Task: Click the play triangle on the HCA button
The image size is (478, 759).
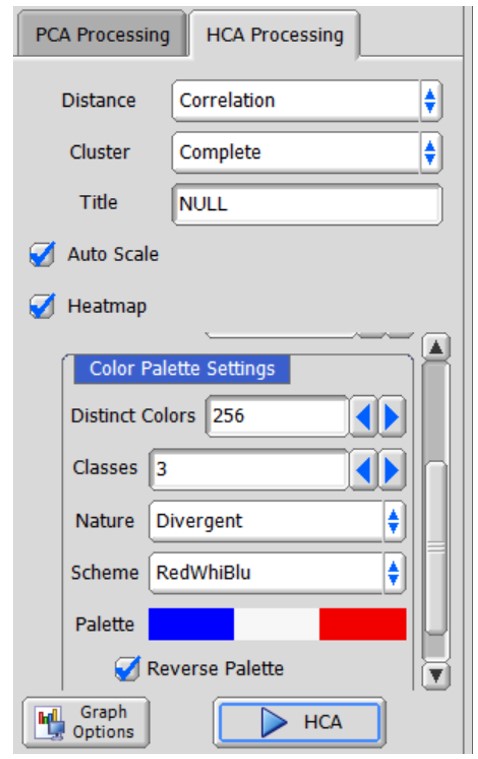Action: click(x=274, y=722)
